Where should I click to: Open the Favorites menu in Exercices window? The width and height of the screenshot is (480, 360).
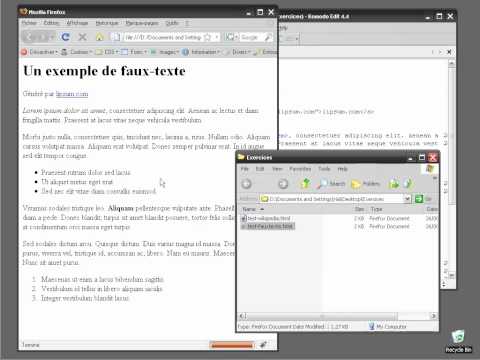[300, 169]
